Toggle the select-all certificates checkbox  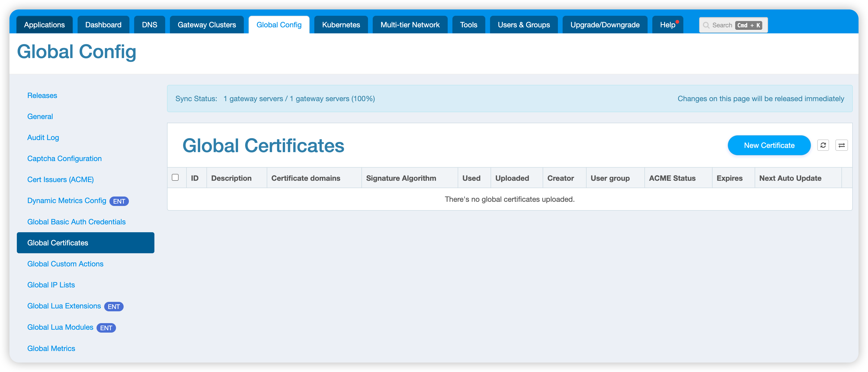click(x=175, y=177)
